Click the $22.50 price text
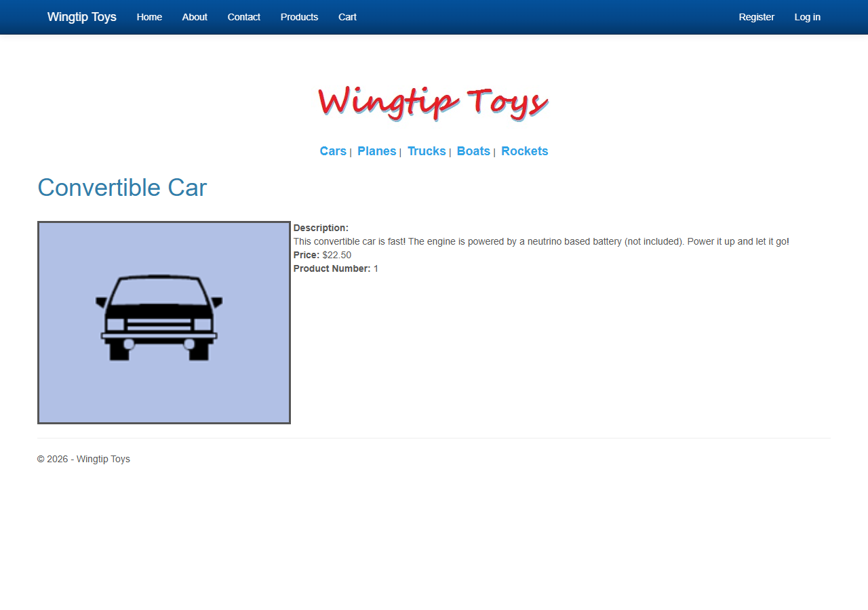The image size is (868, 610). (x=337, y=255)
